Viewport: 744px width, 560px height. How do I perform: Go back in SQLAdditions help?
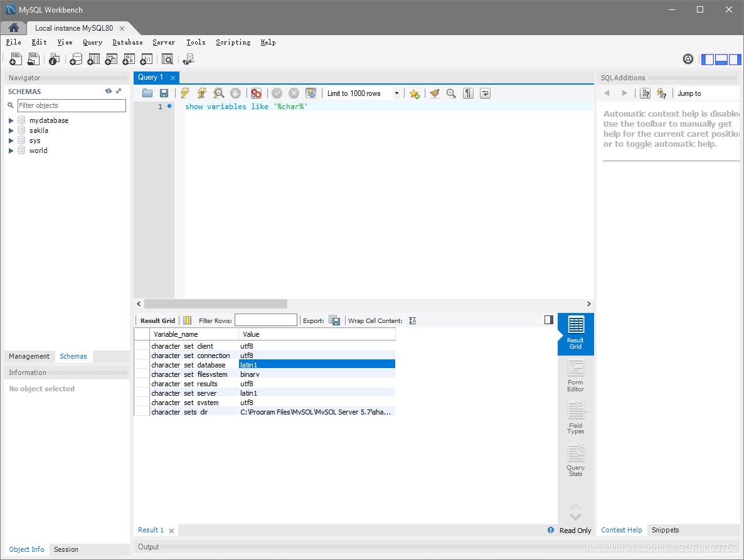(607, 93)
